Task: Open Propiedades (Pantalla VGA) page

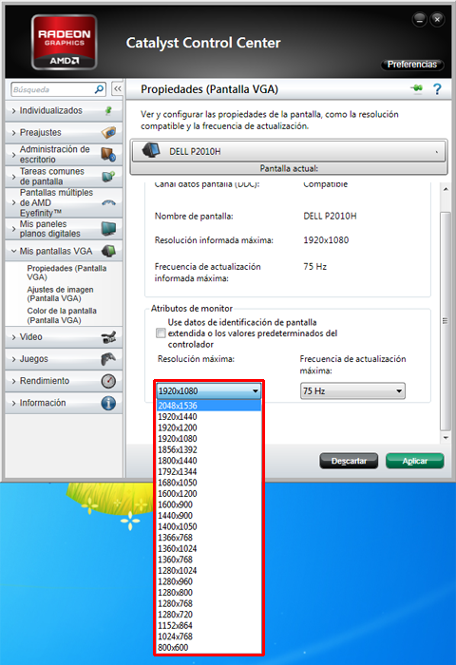Action: click(x=67, y=273)
